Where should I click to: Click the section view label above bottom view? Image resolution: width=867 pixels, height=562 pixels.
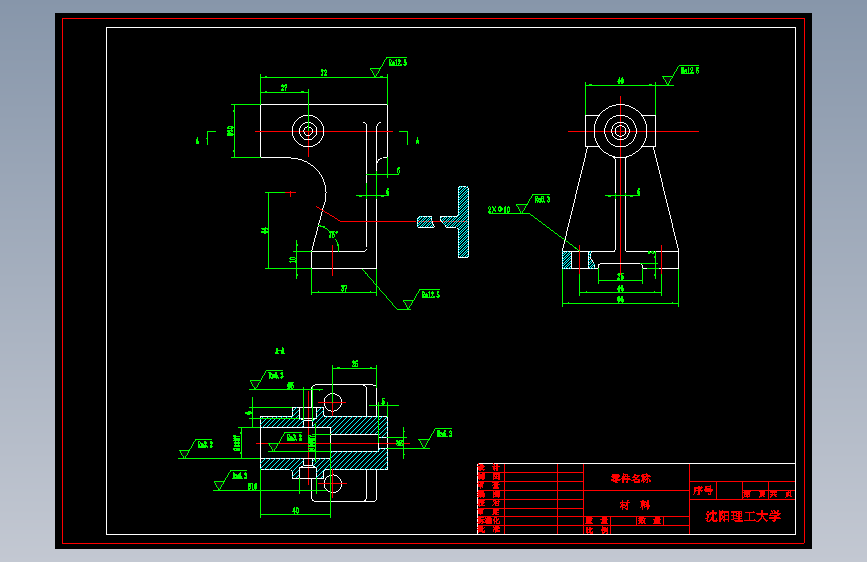280,351
